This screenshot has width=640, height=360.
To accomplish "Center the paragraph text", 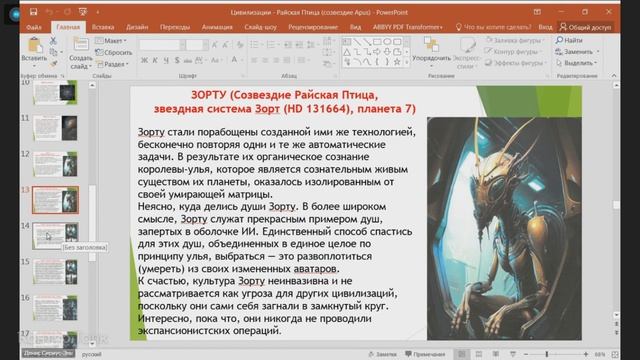I will click(x=265, y=60).
